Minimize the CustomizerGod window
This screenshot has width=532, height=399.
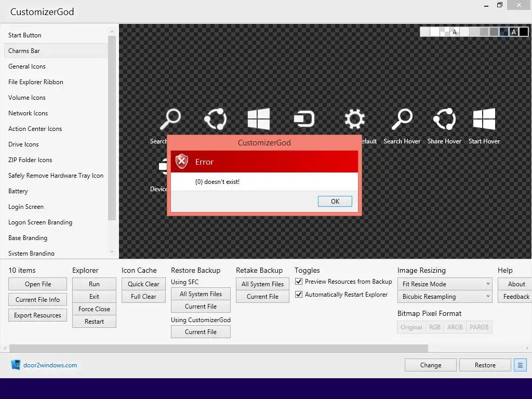coord(486,5)
